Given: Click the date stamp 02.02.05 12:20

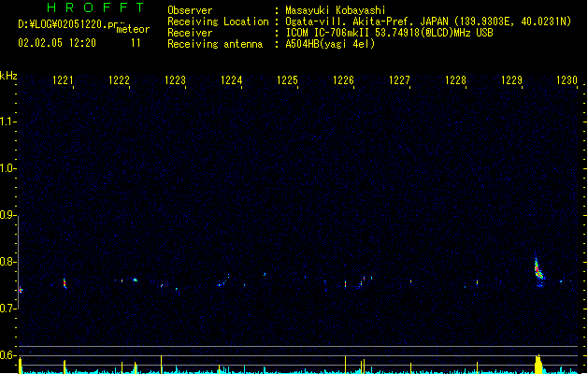Looking at the screenshot, I should tap(57, 43).
